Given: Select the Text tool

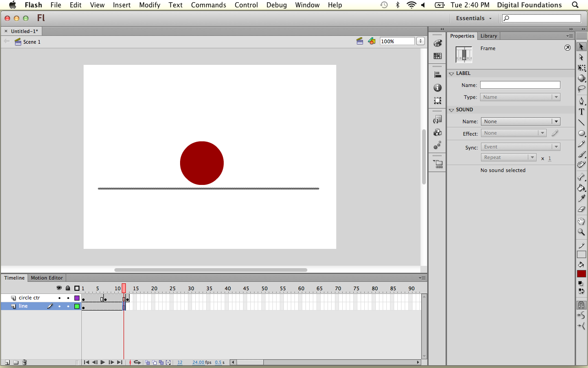Looking at the screenshot, I should click(x=581, y=112).
